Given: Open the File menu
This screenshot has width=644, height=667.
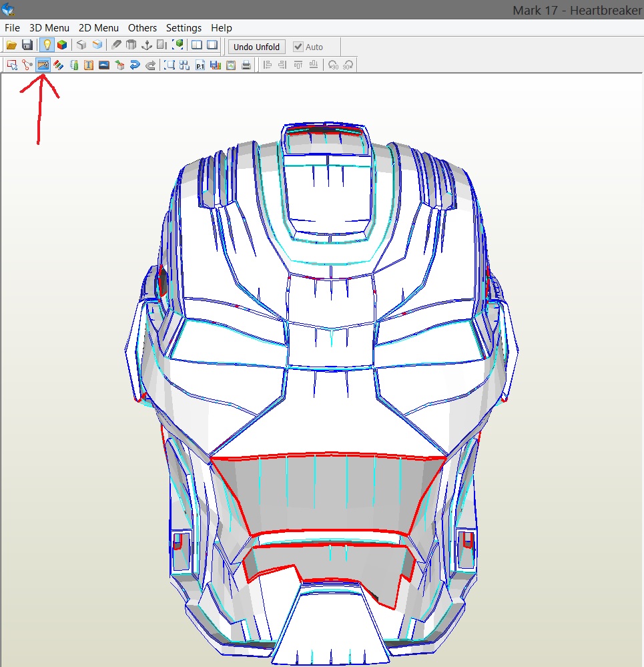Looking at the screenshot, I should tap(12, 28).
